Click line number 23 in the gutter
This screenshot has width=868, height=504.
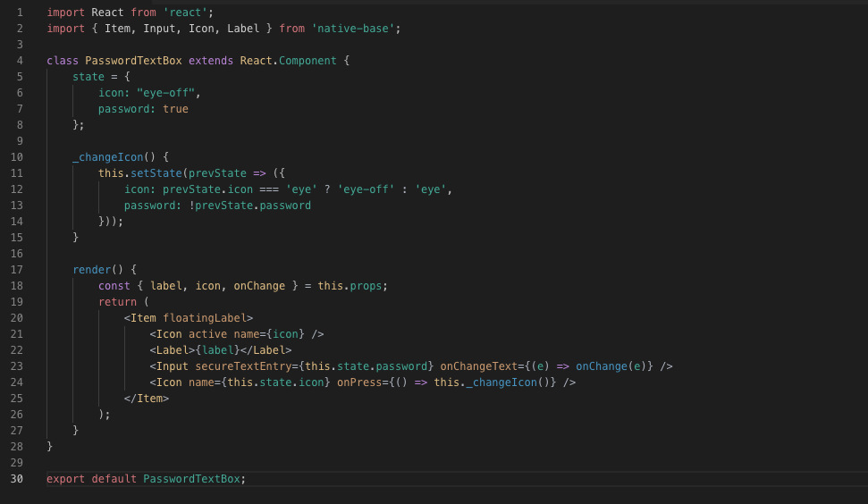pos(17,366)
